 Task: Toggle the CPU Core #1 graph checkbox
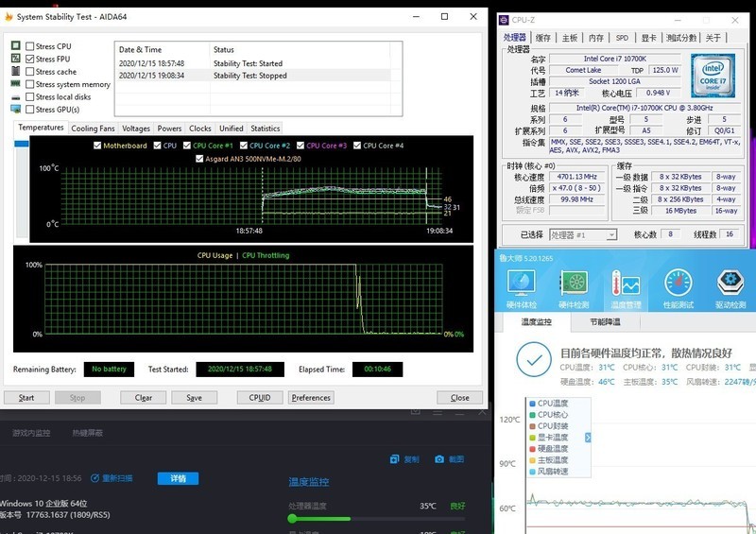(x=186, y=146)
